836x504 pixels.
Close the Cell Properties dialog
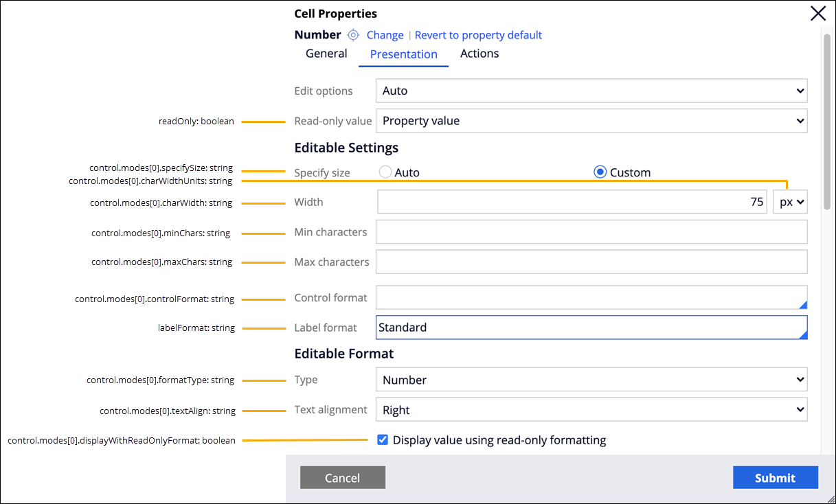click(x=818, y=14)
